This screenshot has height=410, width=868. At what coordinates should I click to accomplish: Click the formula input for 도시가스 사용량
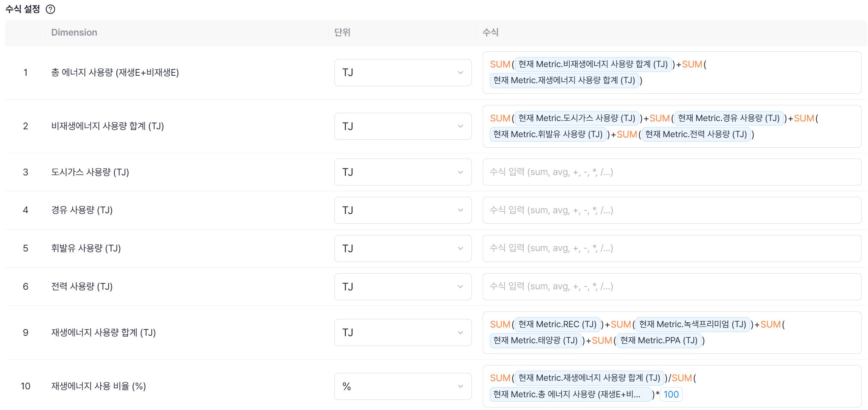(x=671, y=172)
